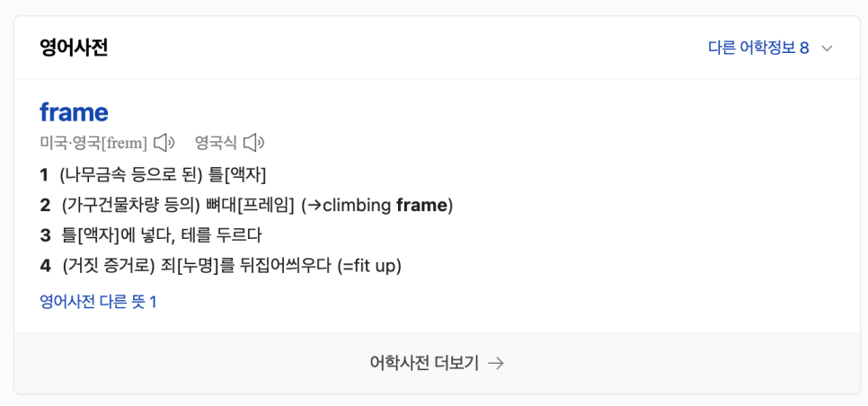The width and height of the screenshot is (868, 406).
Task: Follow the '=fit up' synonym reference
Action: (368, 266)
